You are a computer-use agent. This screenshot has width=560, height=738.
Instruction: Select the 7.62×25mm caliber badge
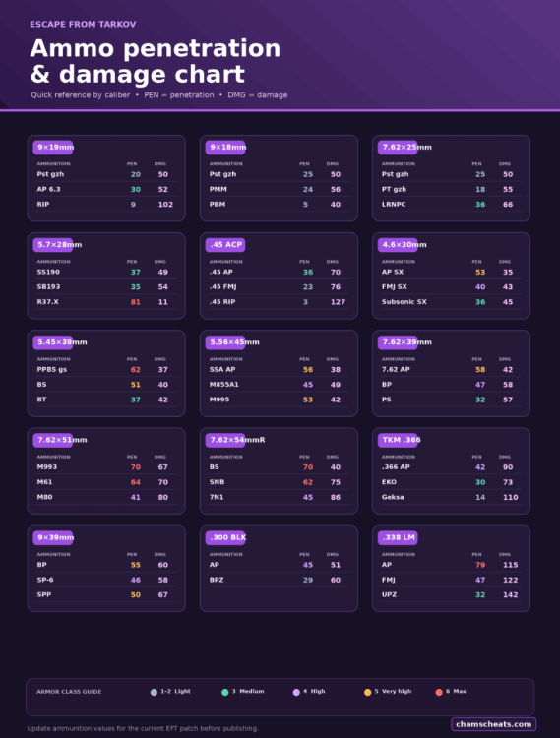coord(398,148)
